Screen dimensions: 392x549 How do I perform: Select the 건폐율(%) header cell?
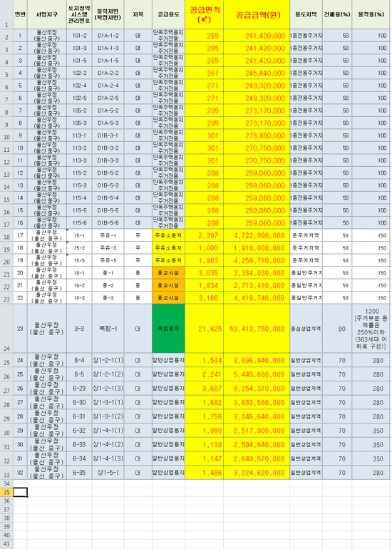click(337, 14)
